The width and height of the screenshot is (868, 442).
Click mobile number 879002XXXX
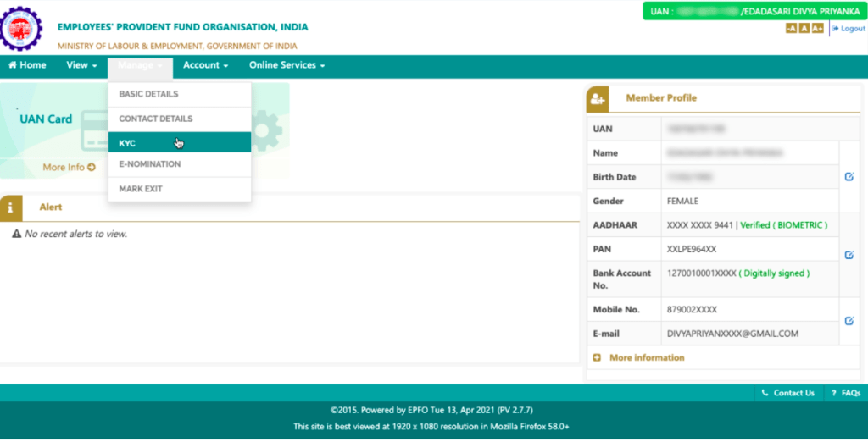[692, 310]
